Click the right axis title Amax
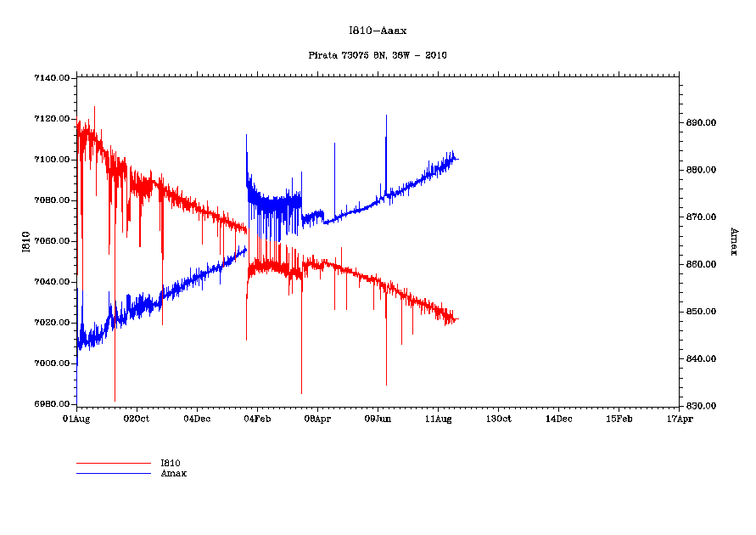756x535 pixels. pyautogui.click(x=731, y=241)
